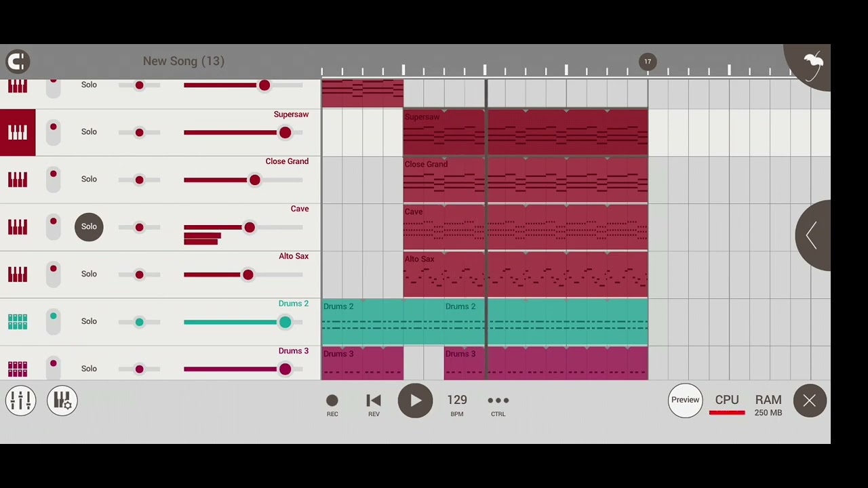The width and height of the screenshot is (868, 488).
Task: Click the Alto Sax volume slider knob
Action: (248, 274)
